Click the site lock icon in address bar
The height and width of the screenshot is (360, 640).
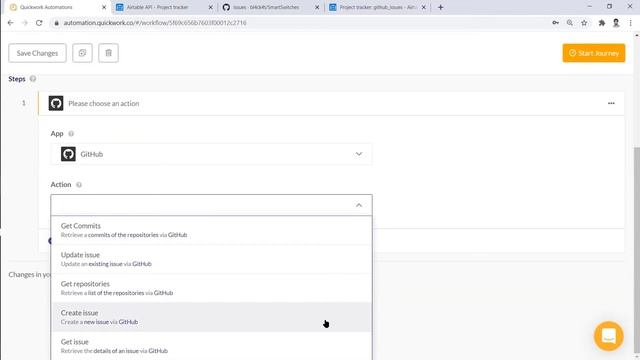[x=57, y=23]
